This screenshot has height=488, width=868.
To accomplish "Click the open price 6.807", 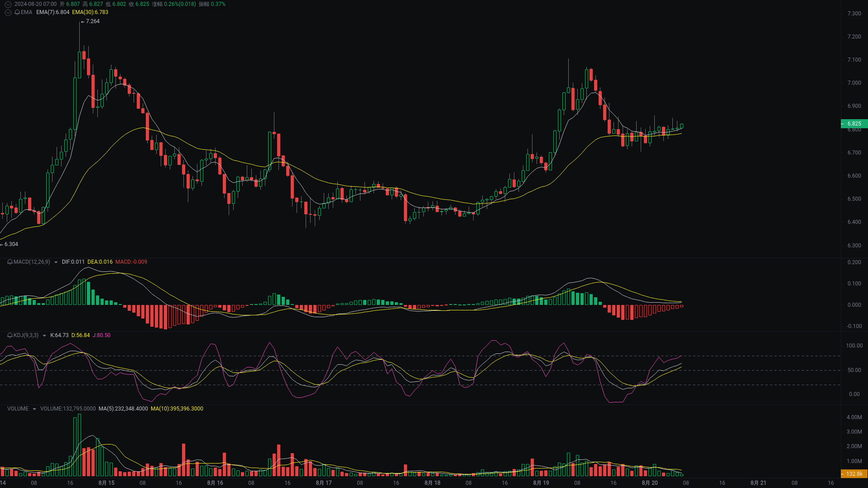I will click(x=73, y=4).
